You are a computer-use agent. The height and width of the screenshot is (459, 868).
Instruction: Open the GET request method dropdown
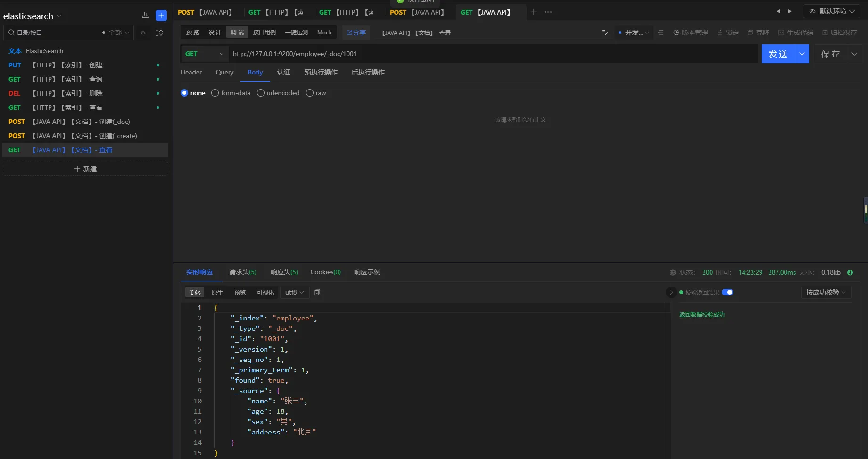[x=204, y=54]
